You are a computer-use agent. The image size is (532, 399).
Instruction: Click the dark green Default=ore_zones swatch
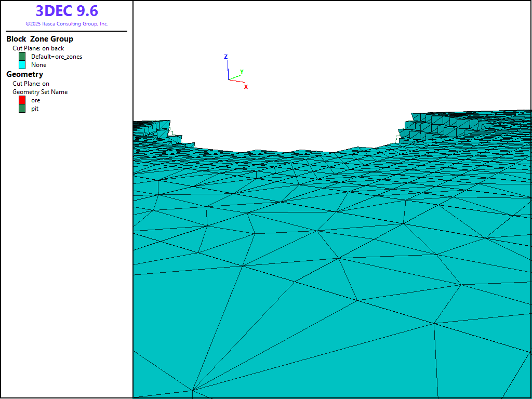click(x=22, y=57)
